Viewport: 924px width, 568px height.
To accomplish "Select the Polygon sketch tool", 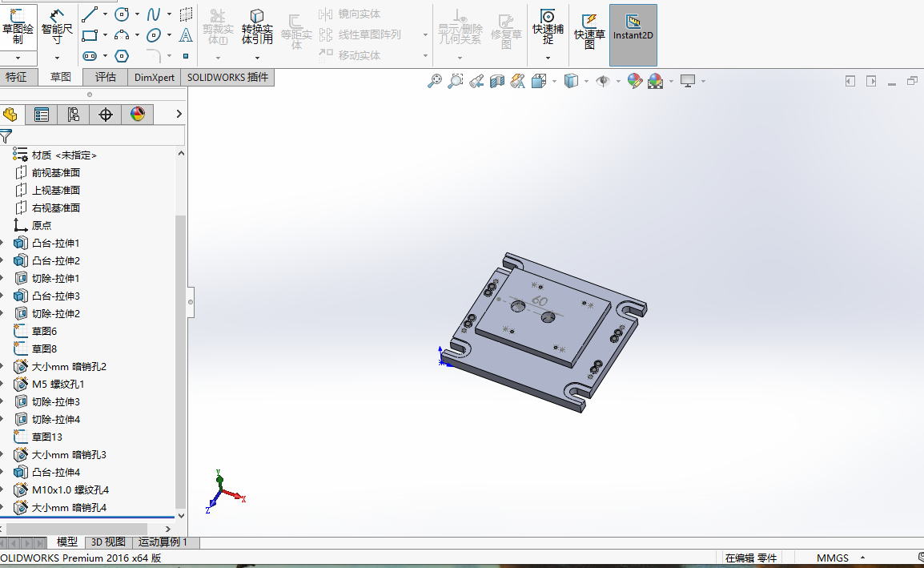I will click(122, 56).
